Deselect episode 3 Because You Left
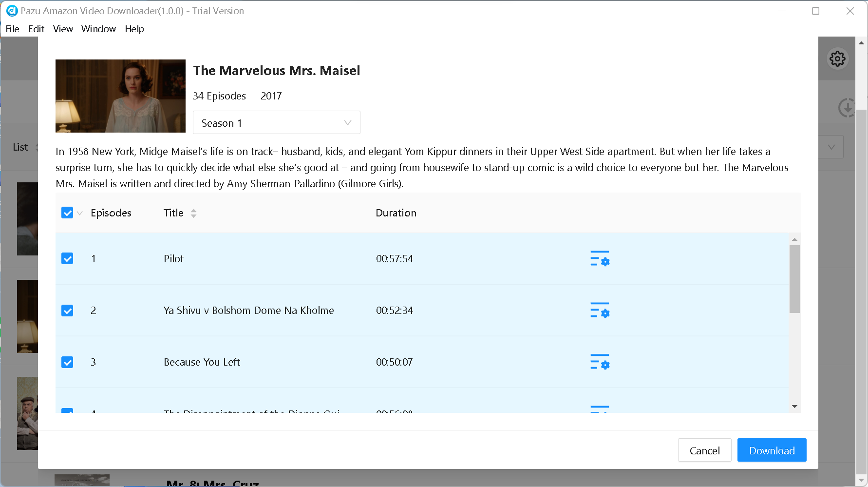The image size is (868, 487). pos(67,362)
